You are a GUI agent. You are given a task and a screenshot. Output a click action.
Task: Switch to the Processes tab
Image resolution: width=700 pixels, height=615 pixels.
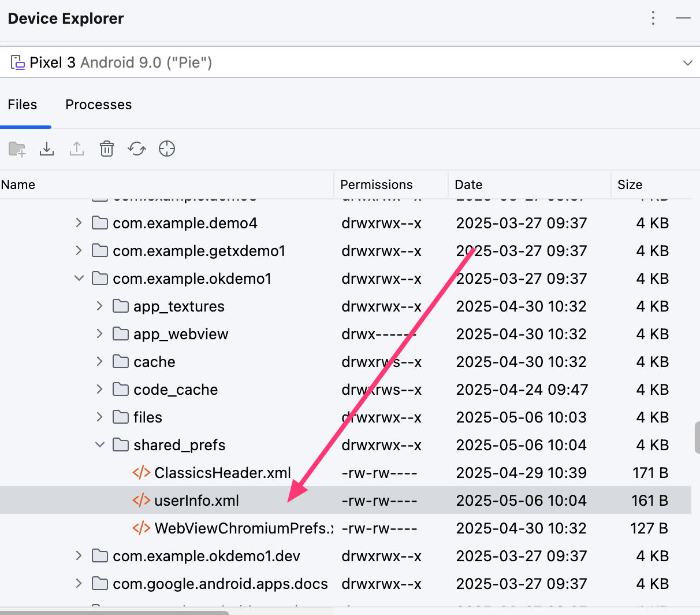tap(98, 105)
